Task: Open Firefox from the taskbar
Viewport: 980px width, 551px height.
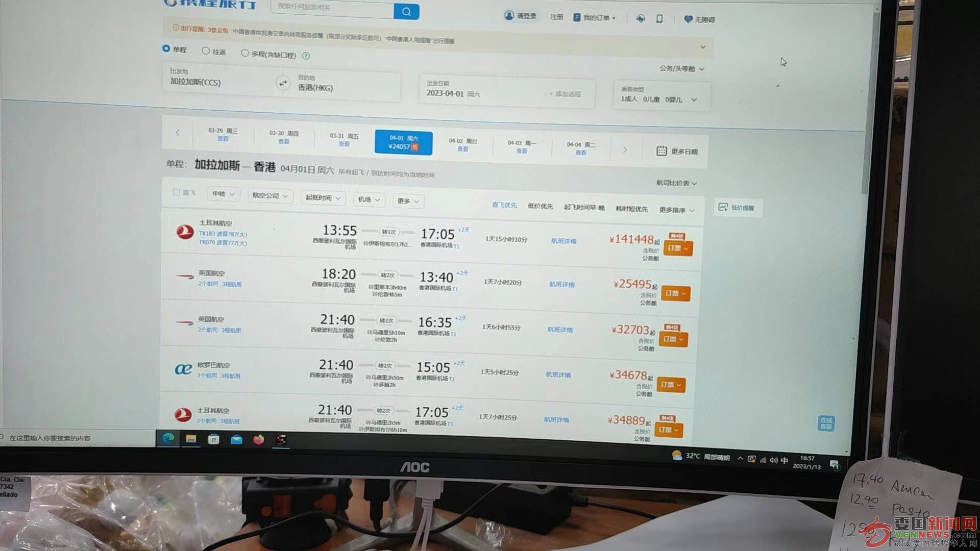Action: click(259, 439)
